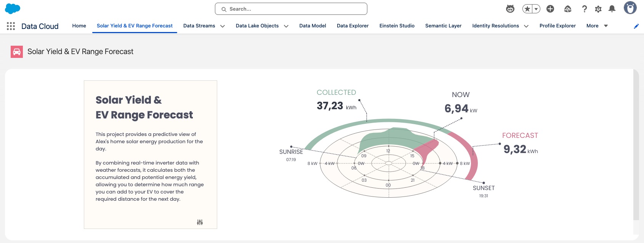Click the search magnifier icon
This screenshot has height=243, width=644.
(224, 9)
